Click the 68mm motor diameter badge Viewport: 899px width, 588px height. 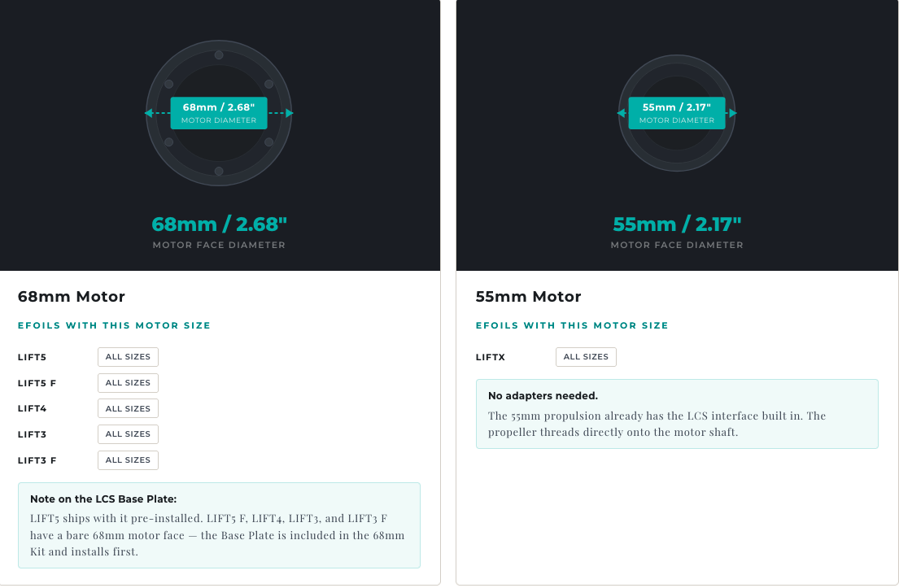218,113
